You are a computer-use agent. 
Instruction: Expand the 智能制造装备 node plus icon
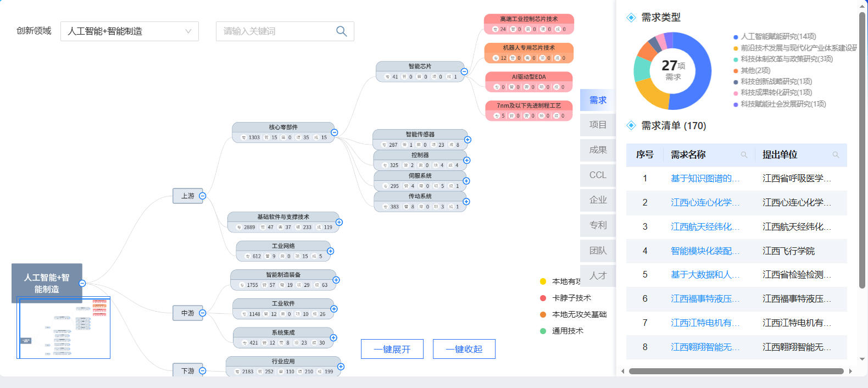[x=336, y=280]
